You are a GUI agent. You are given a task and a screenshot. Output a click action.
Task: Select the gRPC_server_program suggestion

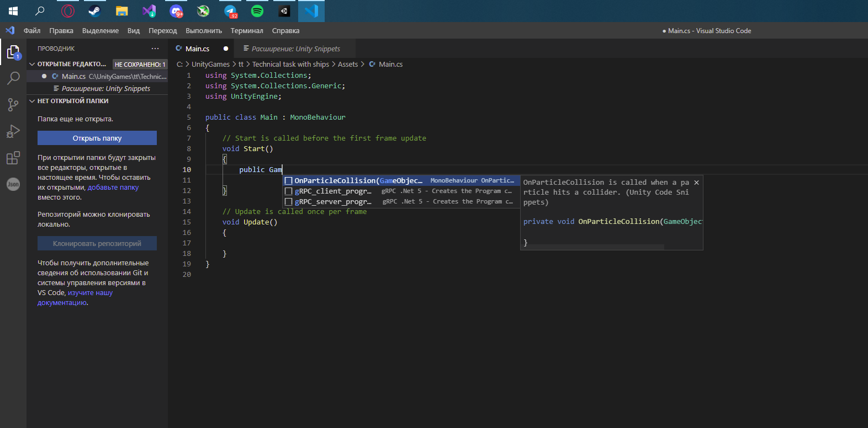point(401,201)
